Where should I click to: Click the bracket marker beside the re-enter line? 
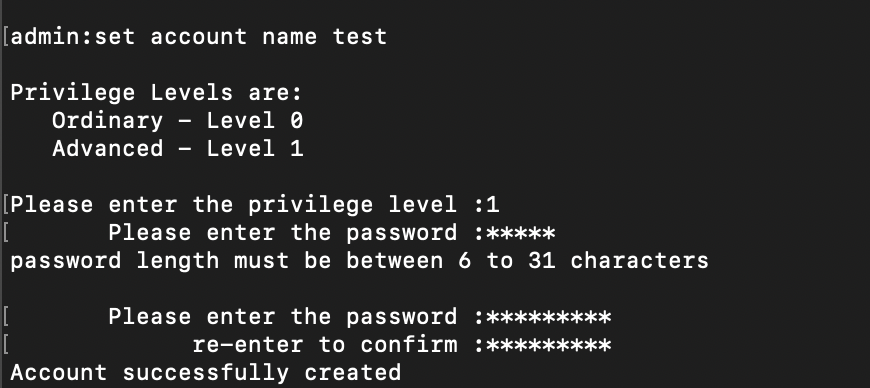(6, 345)
